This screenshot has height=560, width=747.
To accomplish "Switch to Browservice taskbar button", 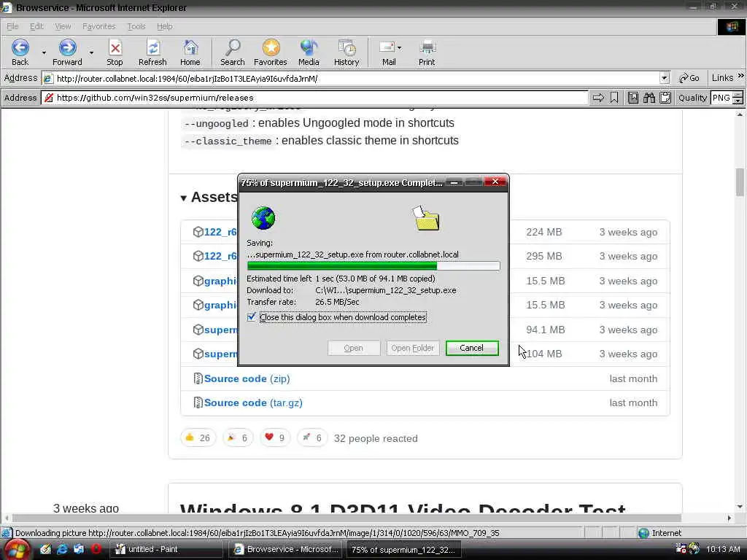I will pos(285,549).
